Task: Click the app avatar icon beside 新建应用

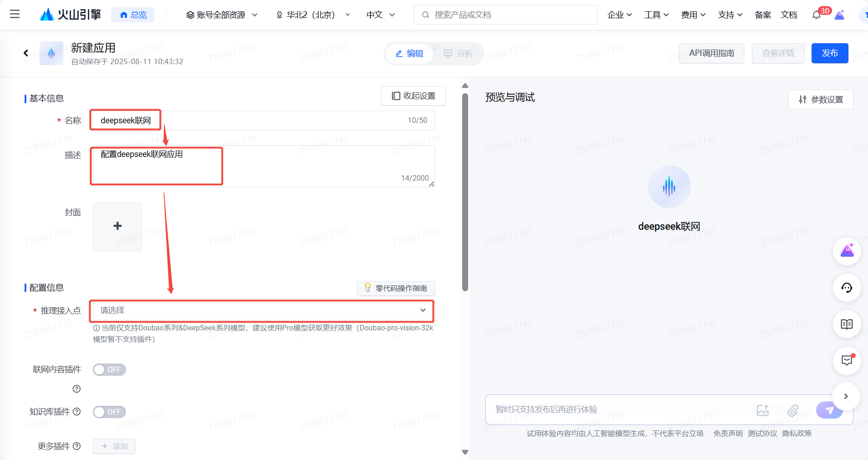Action: (x=51, y=53)
